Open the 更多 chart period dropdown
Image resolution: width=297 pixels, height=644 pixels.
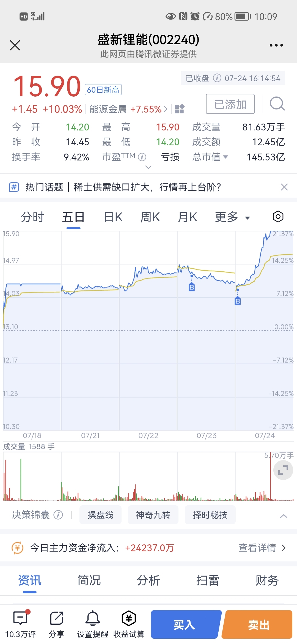[232, 217]
